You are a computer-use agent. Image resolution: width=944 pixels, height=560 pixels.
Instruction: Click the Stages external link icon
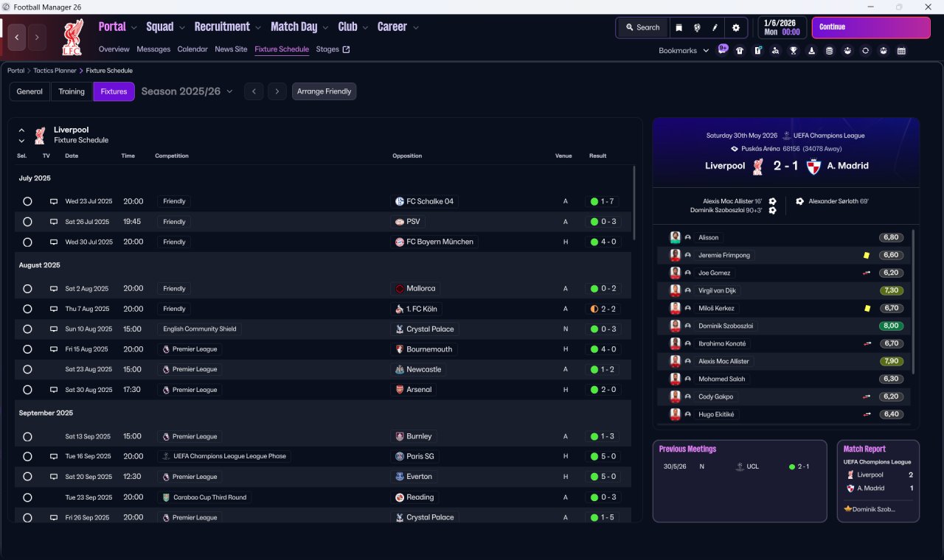[347, 49]
